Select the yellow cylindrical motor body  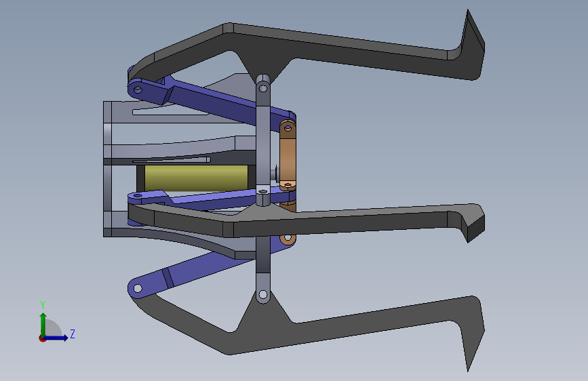coord(196,178)
